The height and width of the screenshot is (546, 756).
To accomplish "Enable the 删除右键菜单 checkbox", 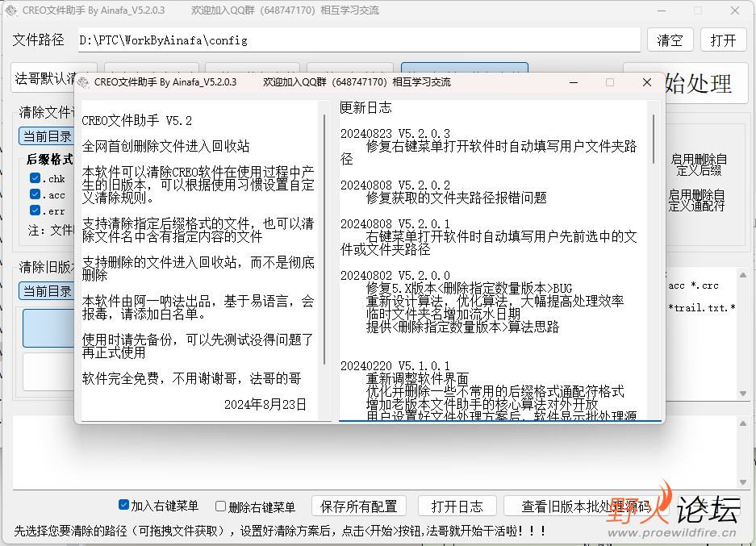I will coord(220,506).
